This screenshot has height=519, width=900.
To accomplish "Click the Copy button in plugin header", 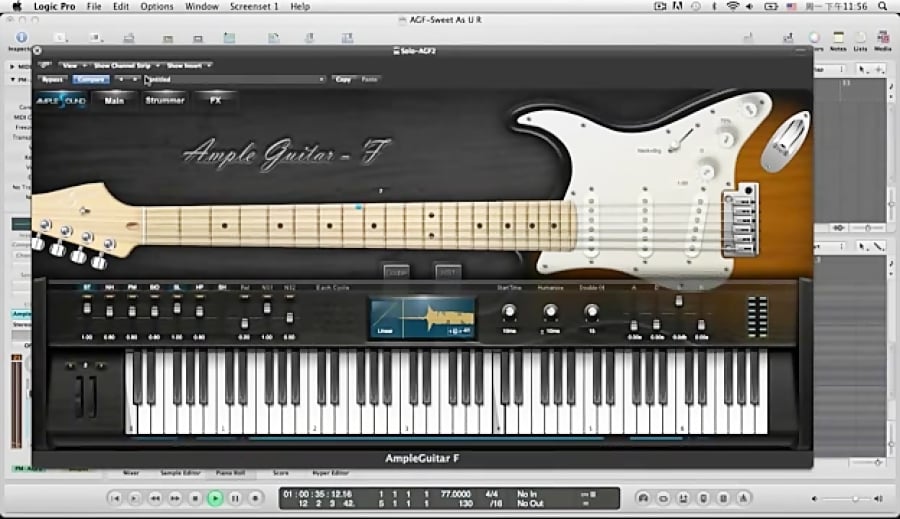I will [x=343, y=79].
